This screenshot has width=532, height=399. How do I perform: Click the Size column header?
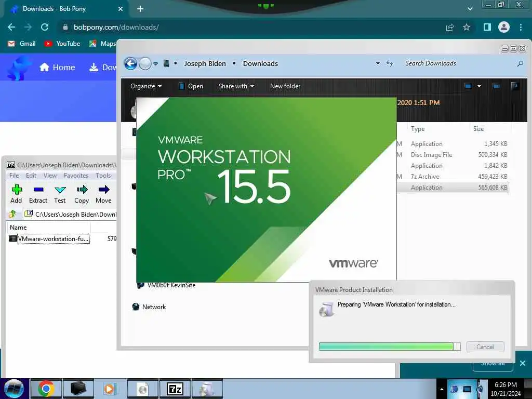[478, 129]
